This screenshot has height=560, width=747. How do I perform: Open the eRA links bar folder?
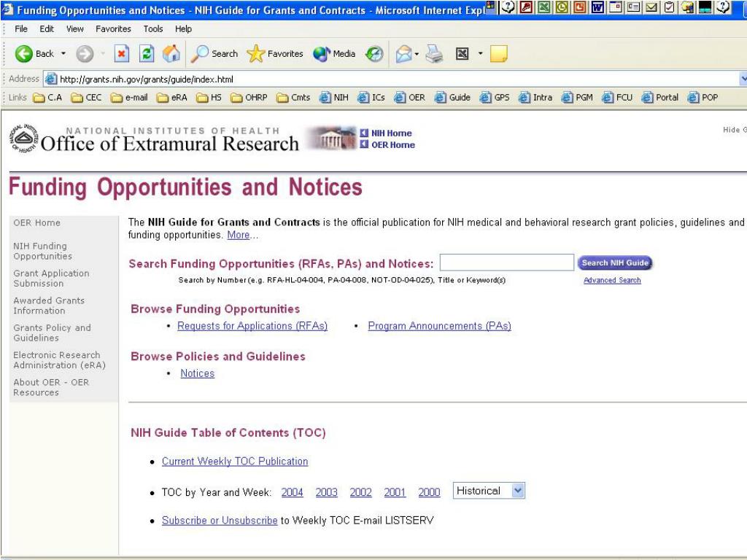click(x=172, y=97)
